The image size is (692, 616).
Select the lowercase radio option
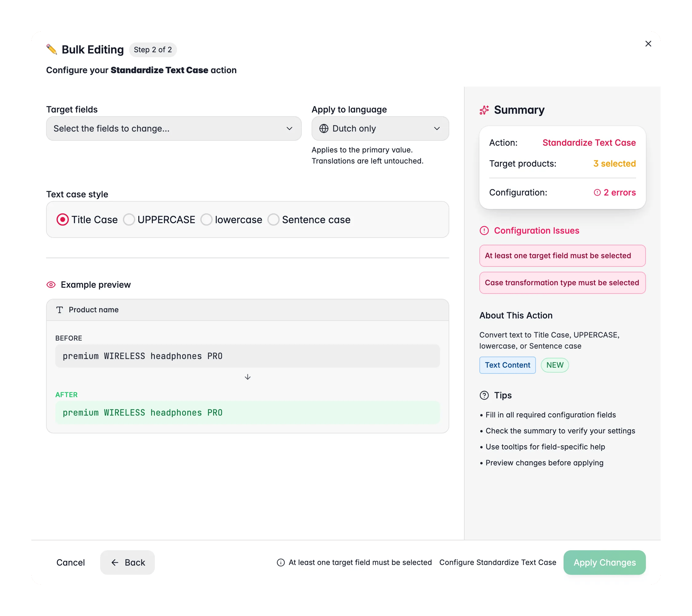[206, 219]
